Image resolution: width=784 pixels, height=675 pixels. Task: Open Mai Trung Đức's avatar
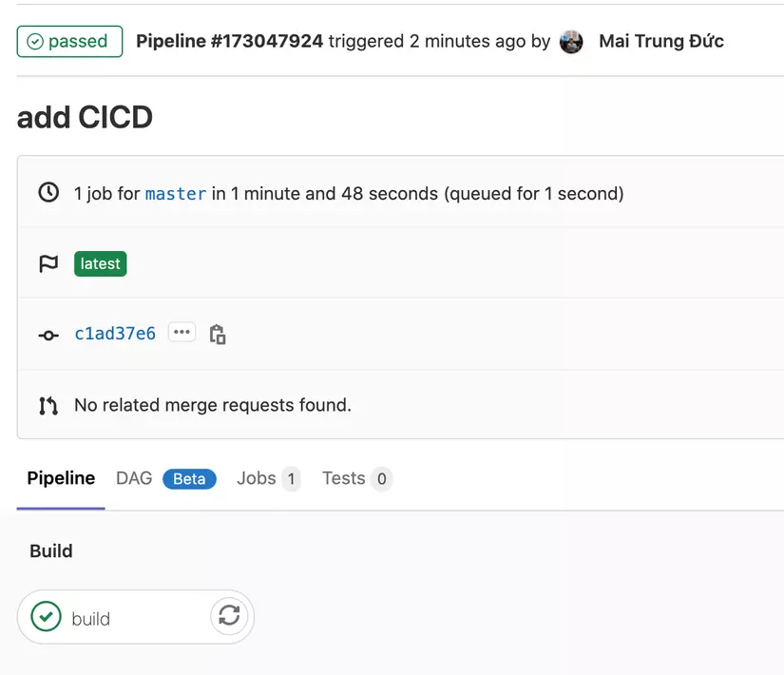click(x=570, y=41)
